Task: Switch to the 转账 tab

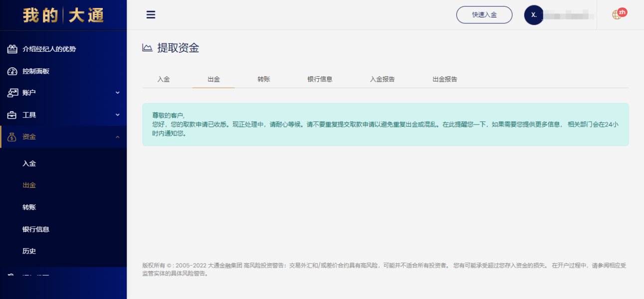Action: 264,79
